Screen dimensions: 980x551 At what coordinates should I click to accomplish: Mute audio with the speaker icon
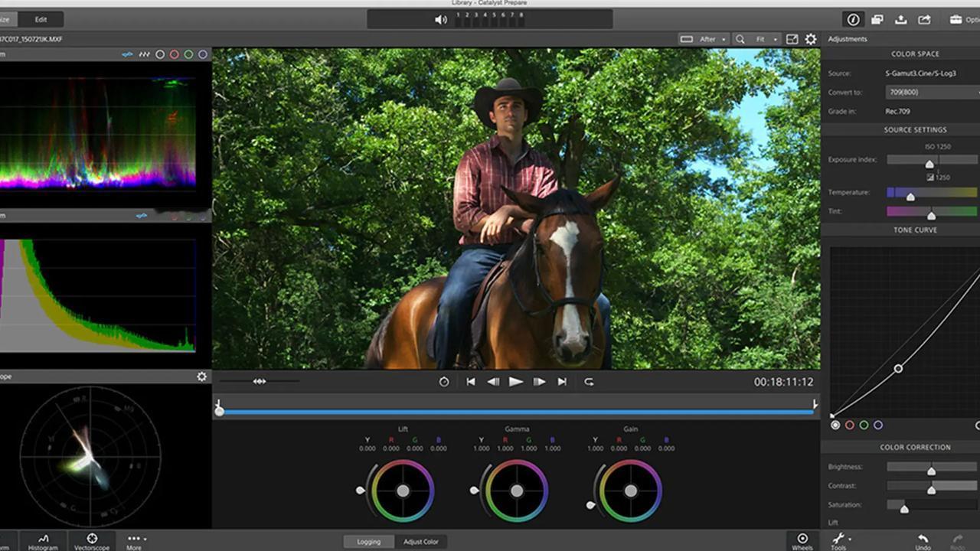[x=441, y=20]
